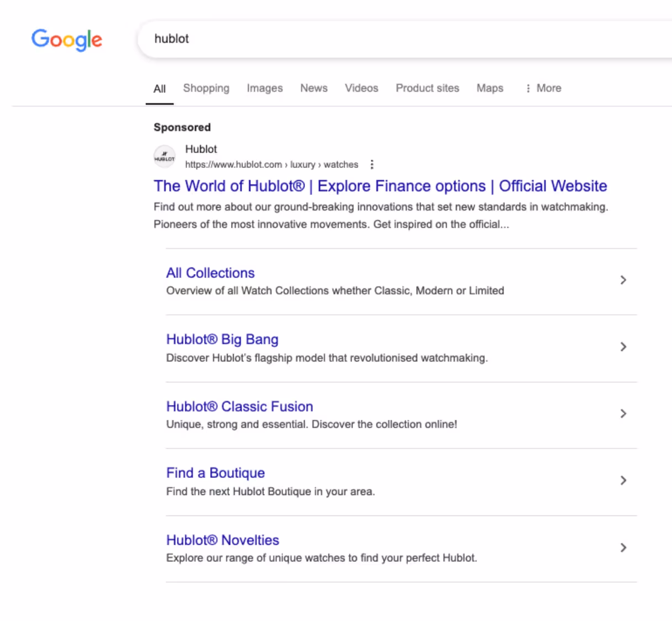Image resolution: width=672 pixels, height=621 pixels.
Task: Expand the Find a Boutique chevron
Action: [623, 481]
